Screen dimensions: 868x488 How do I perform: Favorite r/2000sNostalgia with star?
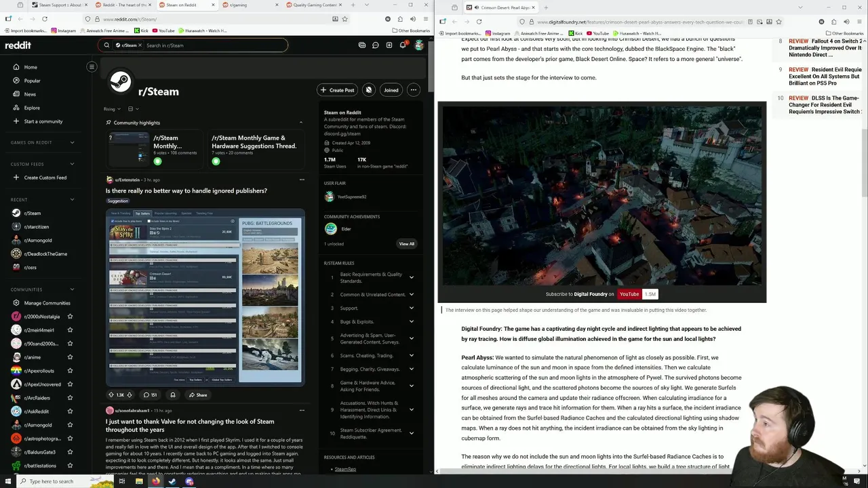[x=70, y=317]
